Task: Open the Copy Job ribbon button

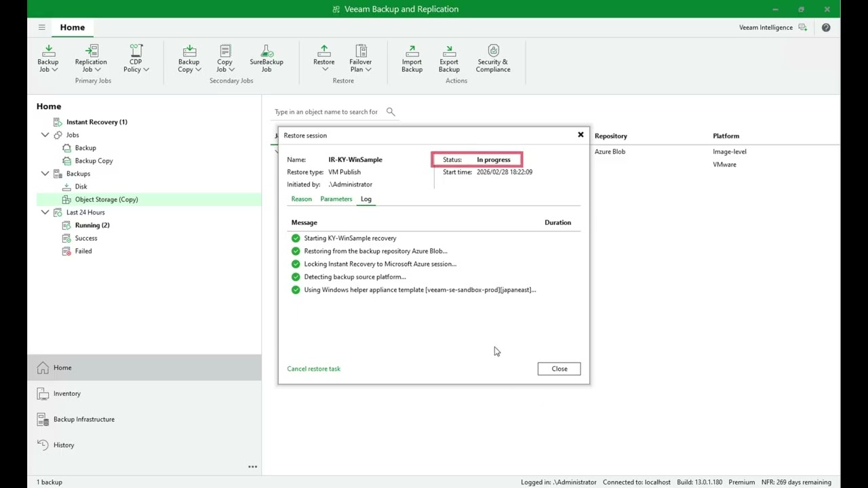Action: pos(224,59)
